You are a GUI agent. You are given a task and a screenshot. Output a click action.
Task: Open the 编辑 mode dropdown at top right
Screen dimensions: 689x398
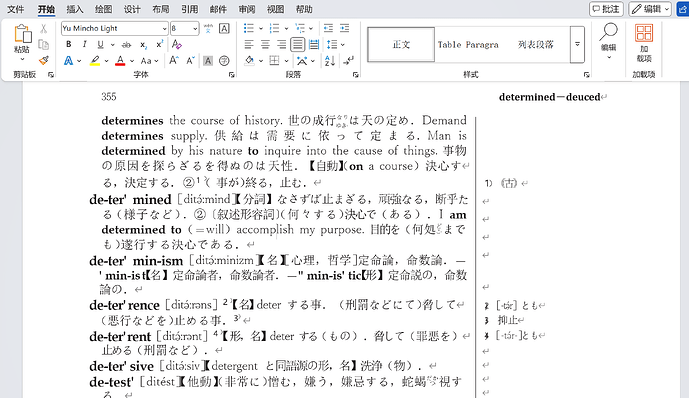(x=650, y=9)
